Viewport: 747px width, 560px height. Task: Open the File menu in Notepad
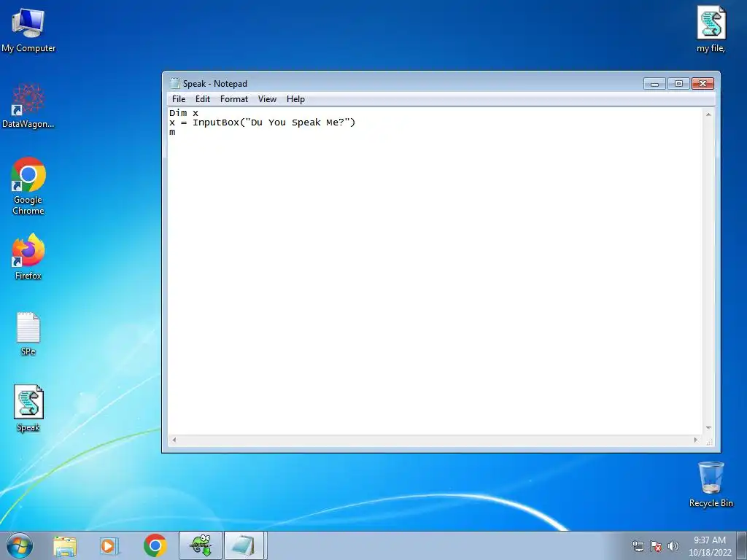click(179, 99)
